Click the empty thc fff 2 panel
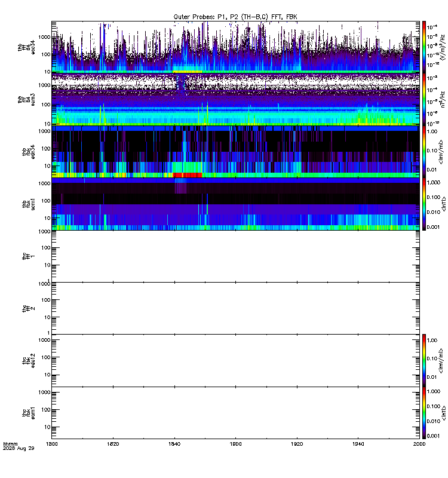448x478 pixels. pyautogui.click(x=235, y=308)
